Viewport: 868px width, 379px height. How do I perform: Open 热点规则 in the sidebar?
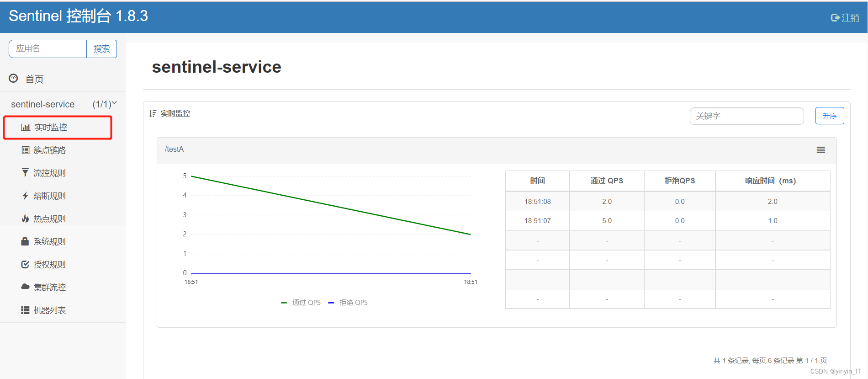point(49,219)
